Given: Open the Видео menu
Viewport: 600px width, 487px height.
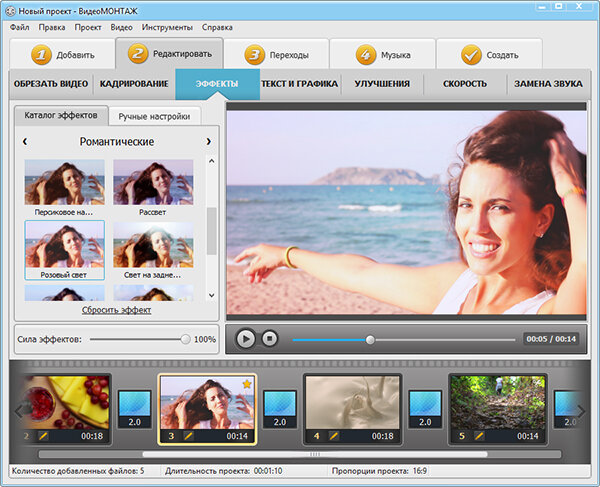Looking at the screenshot, I should tap(121, 28).
